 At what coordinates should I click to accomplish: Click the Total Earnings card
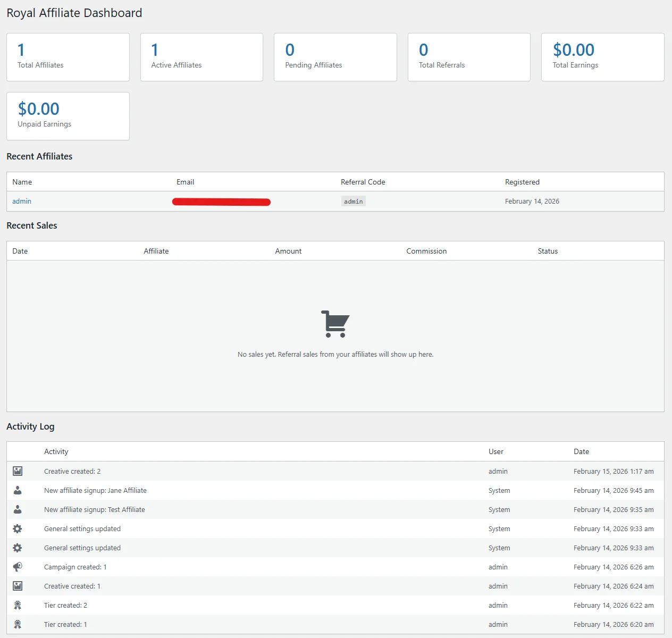602,57
